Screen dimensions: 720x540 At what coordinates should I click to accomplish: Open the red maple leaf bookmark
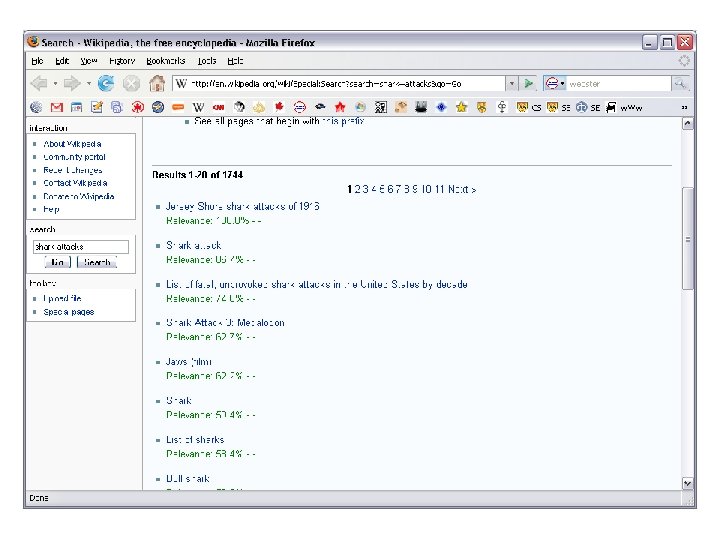[x=279, y=107]
